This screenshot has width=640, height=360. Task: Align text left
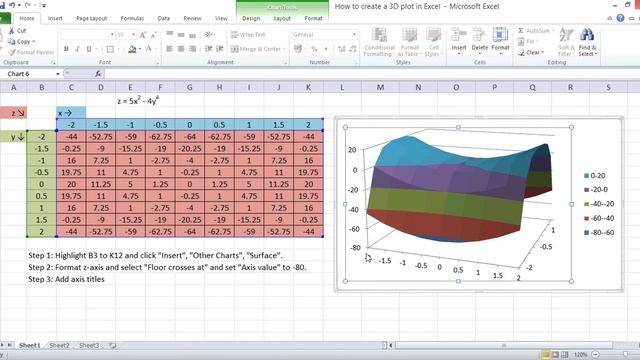[169, 49]
